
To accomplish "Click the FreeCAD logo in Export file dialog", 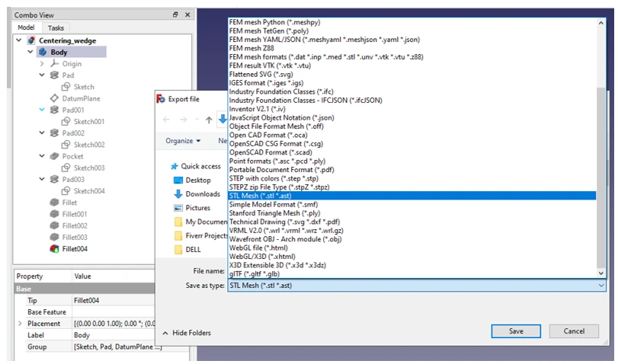I will click(161, 99).
